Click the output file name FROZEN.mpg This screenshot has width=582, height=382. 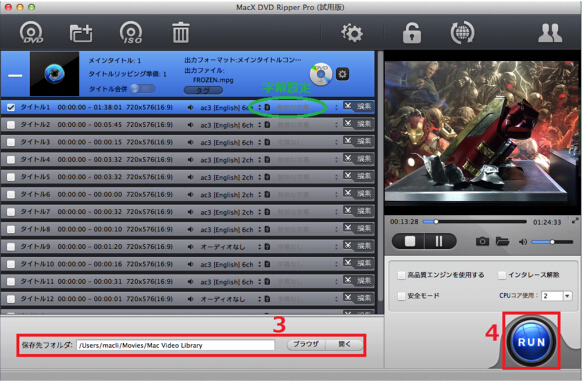(x=213, y=80)
